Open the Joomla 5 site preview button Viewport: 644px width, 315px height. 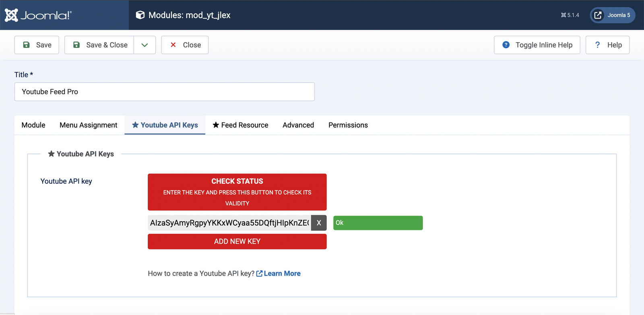pos(613,15)
